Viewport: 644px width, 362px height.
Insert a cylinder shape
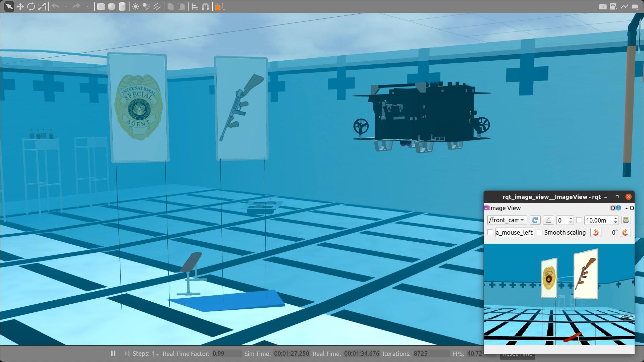(x=122, y=7)
